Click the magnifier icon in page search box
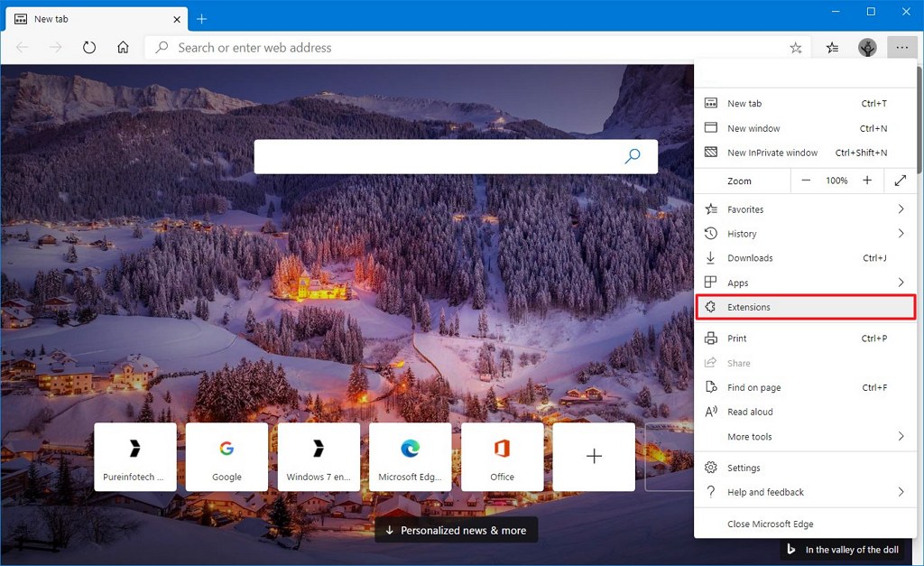This screenshot has height=566, width=924. coord(633,156)
